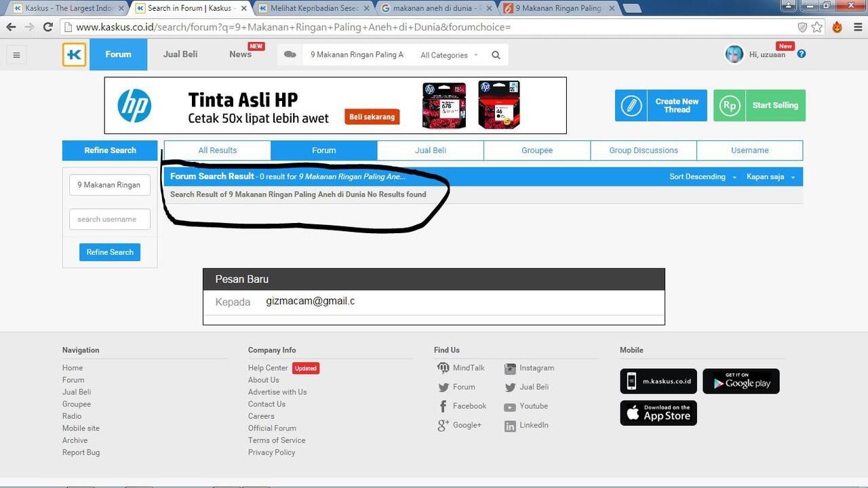Screen dimensions: 868x488
Task: Open the Kapan saja time filter dropdown
Action: (x=770, y=177)
